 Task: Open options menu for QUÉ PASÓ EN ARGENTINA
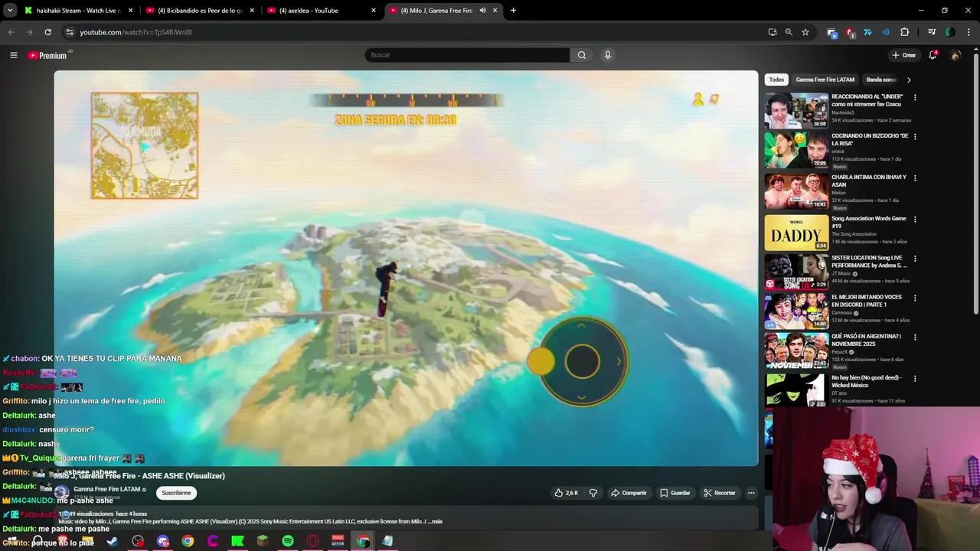tap(914, 337)
